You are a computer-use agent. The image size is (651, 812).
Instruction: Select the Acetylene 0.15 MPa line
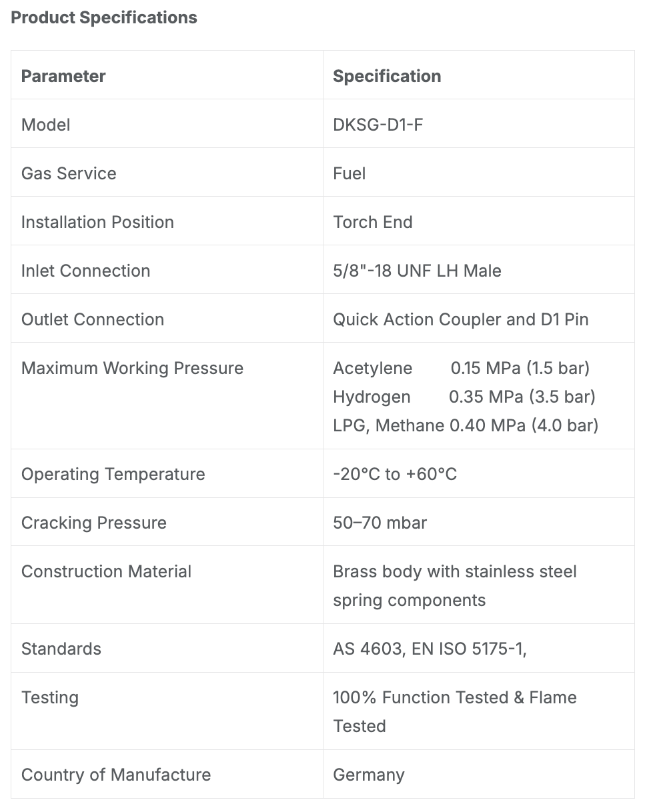pos(462,368)
